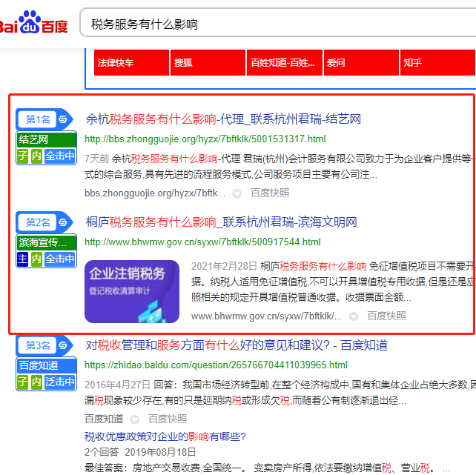Click text 2个回答 2019年08月18日
Image resolution: width=476 pixels, height=475 pixels.
pos(140,452)
